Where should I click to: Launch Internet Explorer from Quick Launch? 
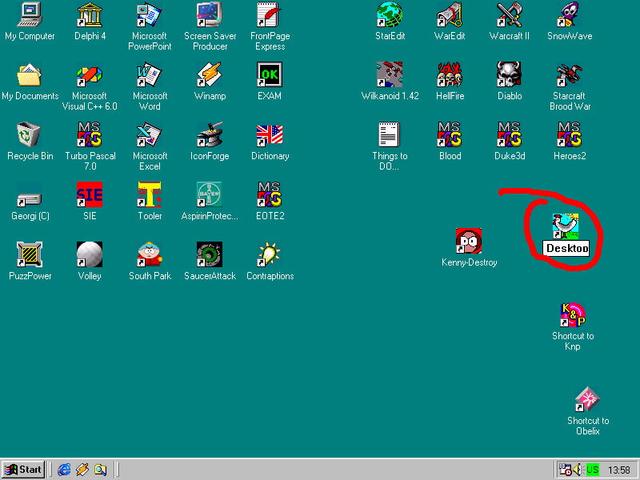(x=63, y=470)
